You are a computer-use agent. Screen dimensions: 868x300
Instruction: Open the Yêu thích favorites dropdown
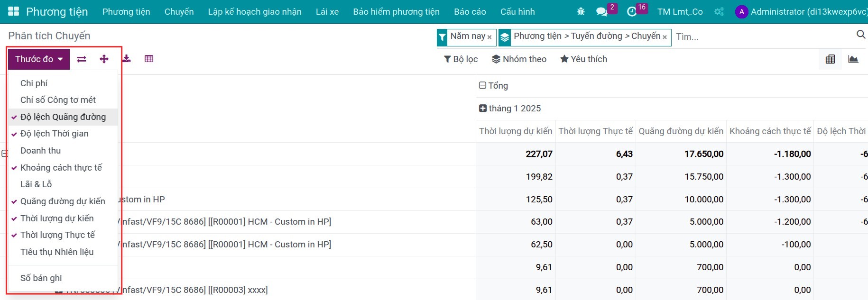tap(583, 59)
